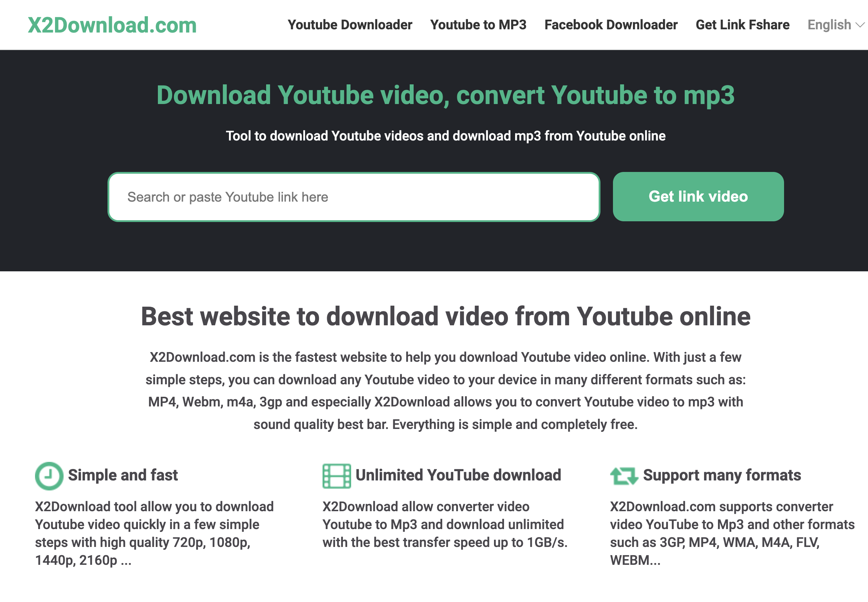Click the Support many formats heading
The height and width of the screenshot is (602, 868).
pos(722,475)
